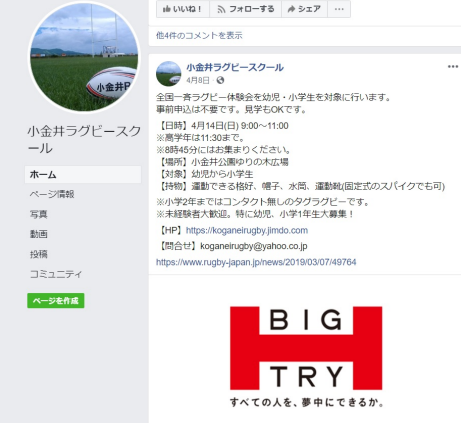The height and width of the screenshot is (423, 461).
Task: Click the globe privacy icon next to 4月8日
Action: coord(220,80)
